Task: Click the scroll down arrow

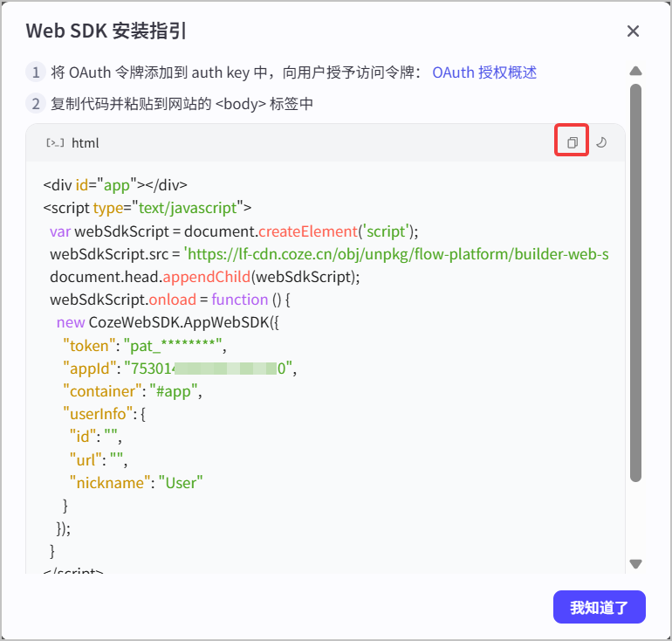Action: click(x=635, y=564)
